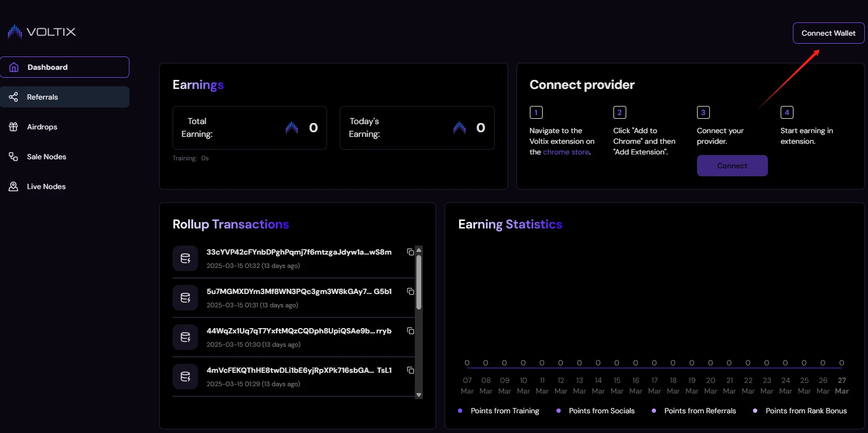Open the Airdrops gift icon
868x433 pixels.
pyautogui.click(x=13, y=127)
